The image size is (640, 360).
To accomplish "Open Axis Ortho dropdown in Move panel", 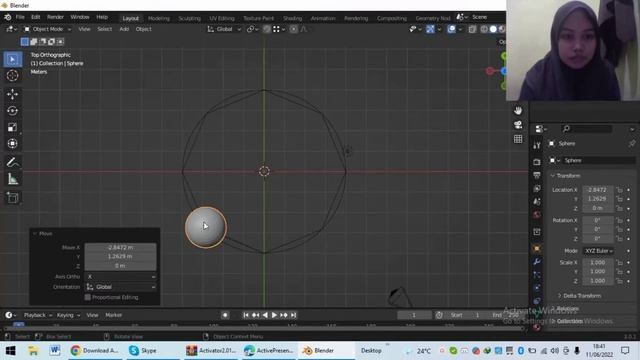I will click(120, 276).
